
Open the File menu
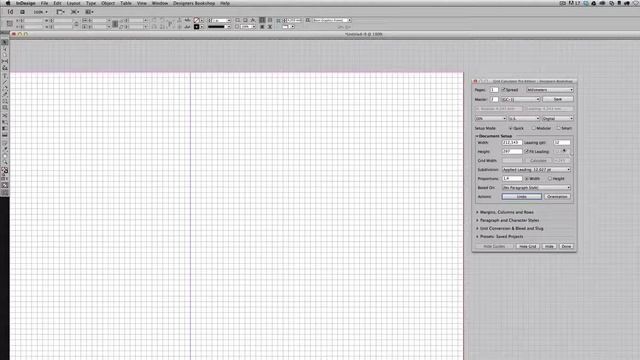[x=44, y=3]
